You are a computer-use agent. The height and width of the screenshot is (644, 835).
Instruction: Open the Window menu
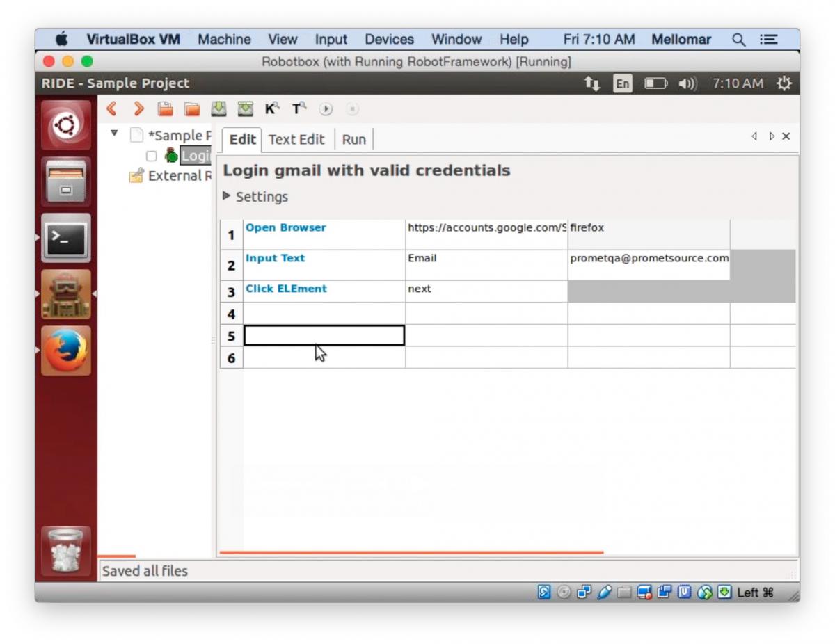[x=456, y=40]
